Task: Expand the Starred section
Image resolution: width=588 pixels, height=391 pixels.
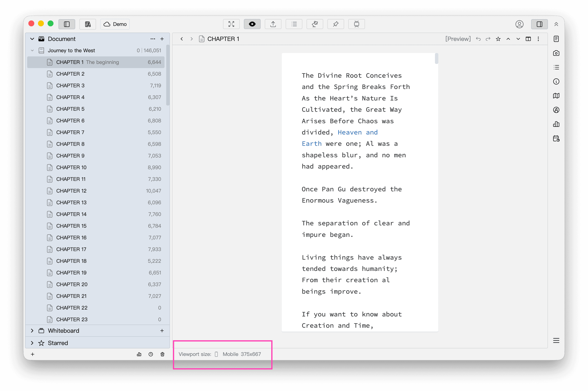Action: pos(32,343)
